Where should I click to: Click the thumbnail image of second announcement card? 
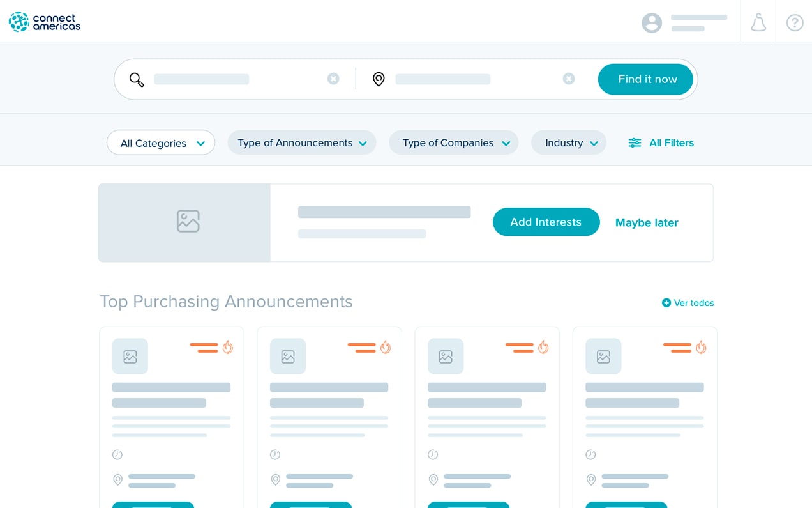click(288, 357)
